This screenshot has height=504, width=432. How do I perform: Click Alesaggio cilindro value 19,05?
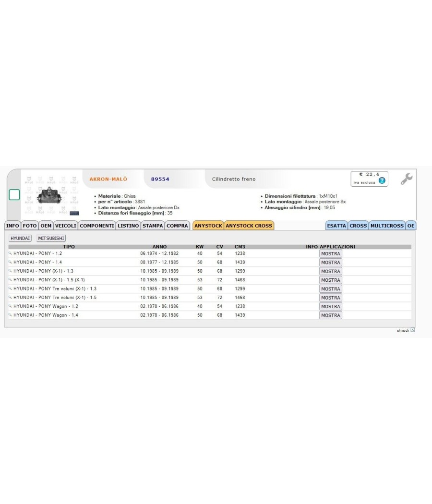tap(329, 207)
